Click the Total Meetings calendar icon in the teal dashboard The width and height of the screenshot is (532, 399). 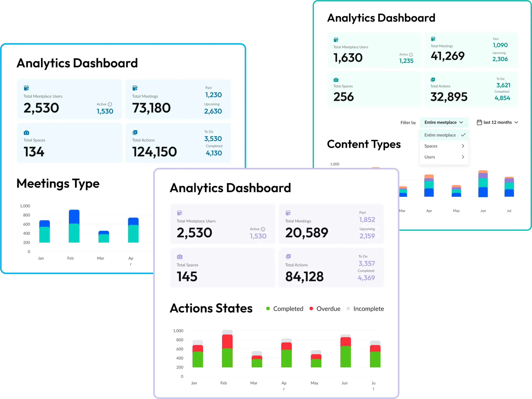pyautogui.click(x=433, y=39)
